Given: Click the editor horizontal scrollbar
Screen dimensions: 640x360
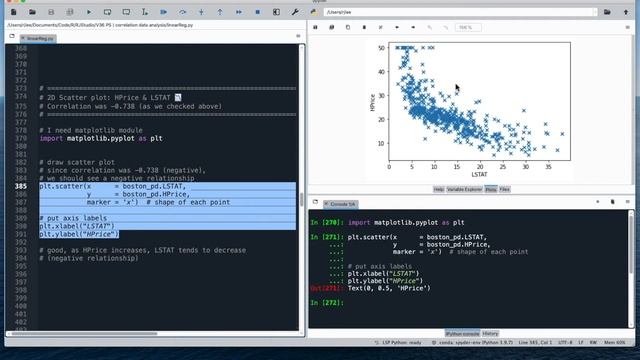Looking at the screenshot, I should [x=84, y=333].
